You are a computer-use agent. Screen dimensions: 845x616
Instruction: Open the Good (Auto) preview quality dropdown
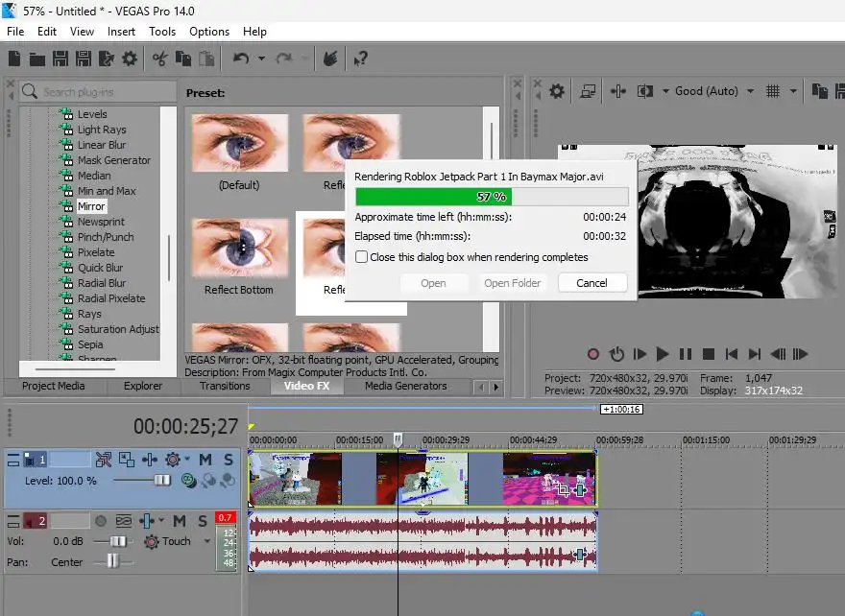pyautogui.click(x=750, y=91)
